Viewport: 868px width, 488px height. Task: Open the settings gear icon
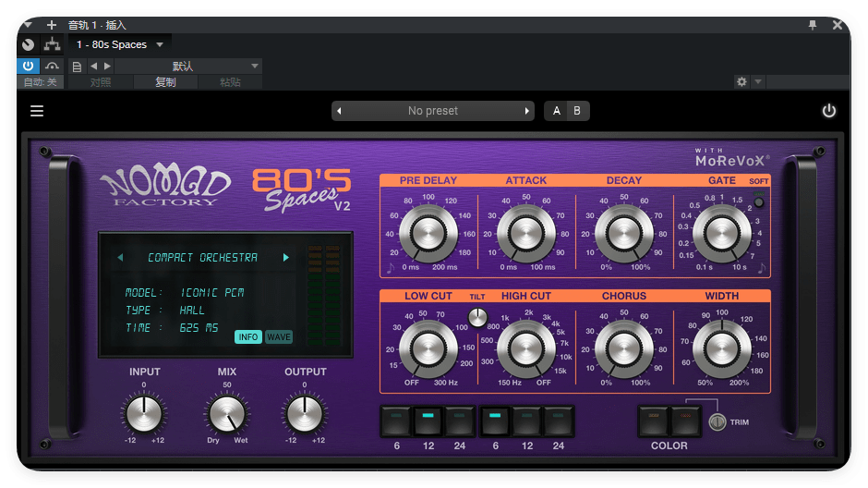tap(741, 81)
